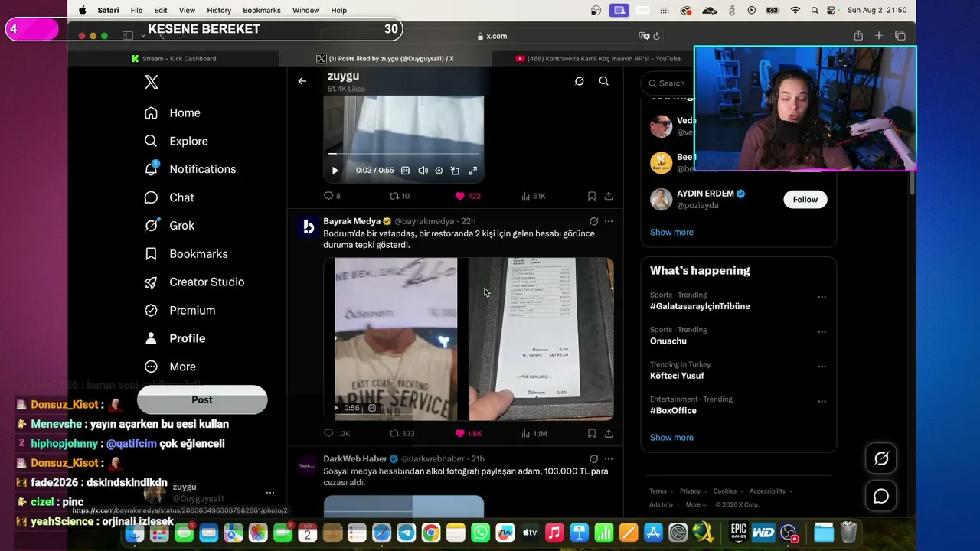Show more trending topics under What's happening
980x551 pixels.
(x=671, y=437)
